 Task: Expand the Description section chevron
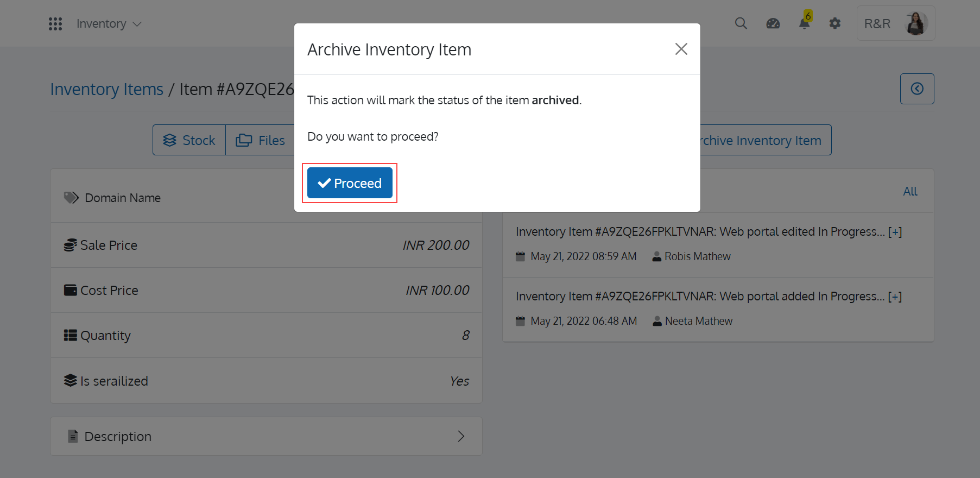461,436
